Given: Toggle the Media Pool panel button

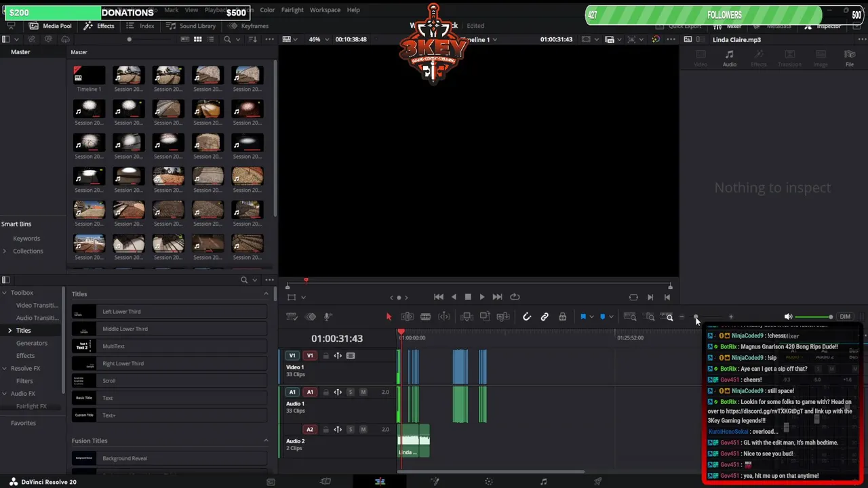Looking at the screenshot, I should [x=50, y=26].
